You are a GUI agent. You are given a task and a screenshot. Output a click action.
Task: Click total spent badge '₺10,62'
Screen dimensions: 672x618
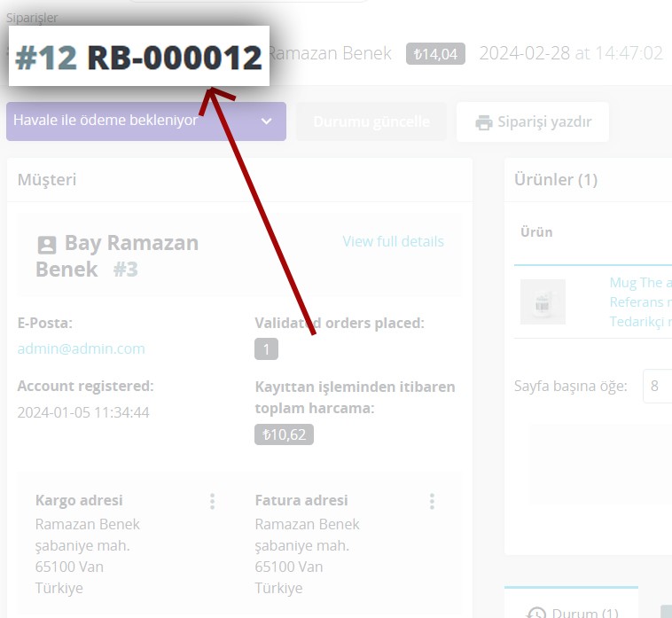click(x=284, y=434)
